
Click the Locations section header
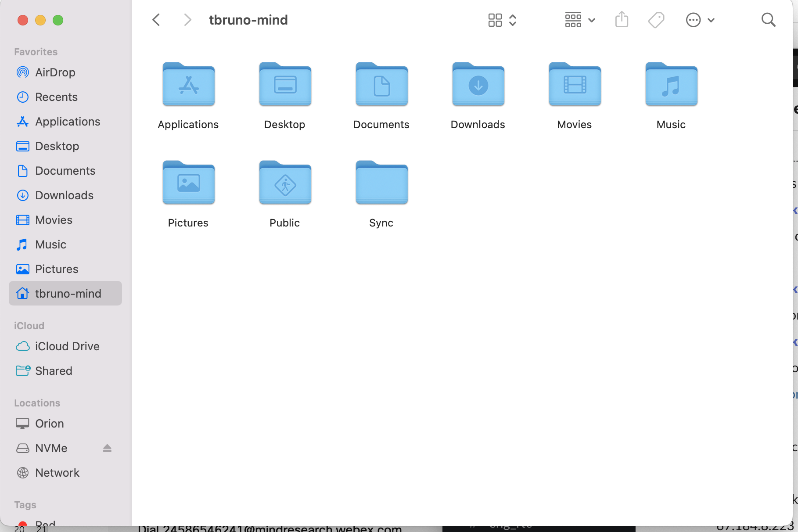tap(37, 403)
